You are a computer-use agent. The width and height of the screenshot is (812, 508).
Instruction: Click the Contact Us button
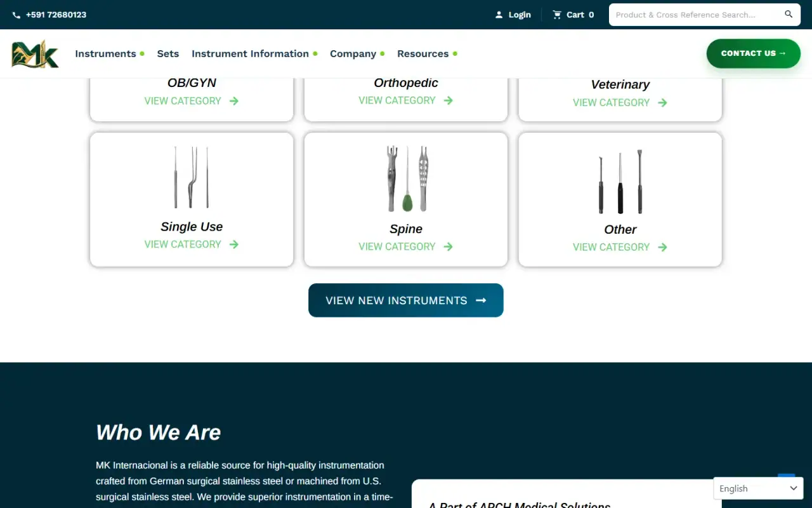754,53
